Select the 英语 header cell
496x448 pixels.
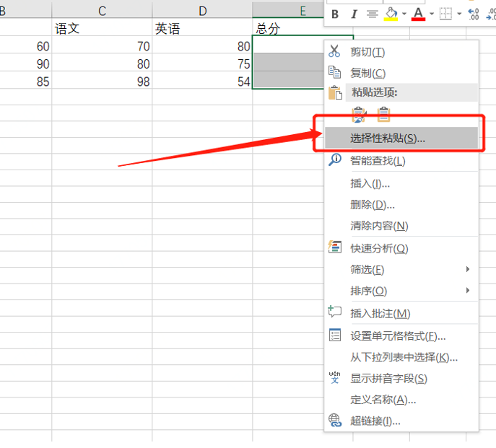coord(202,28)
